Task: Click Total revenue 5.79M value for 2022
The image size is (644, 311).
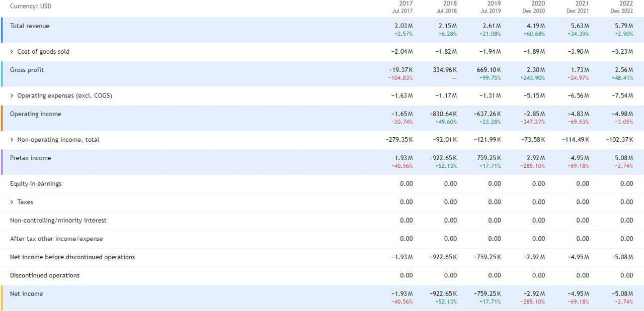Action: (624, 26)
